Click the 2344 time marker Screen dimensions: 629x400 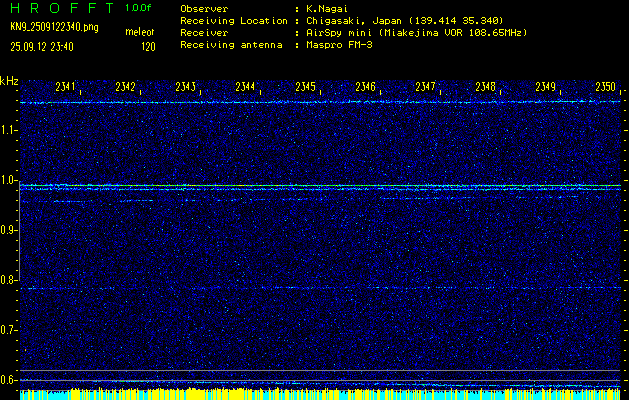pos(246,87)
